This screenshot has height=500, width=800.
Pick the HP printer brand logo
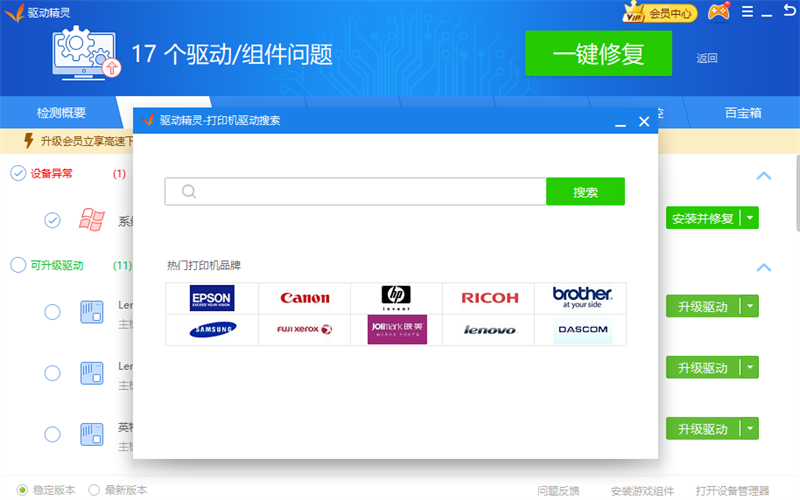click(396, 298)
